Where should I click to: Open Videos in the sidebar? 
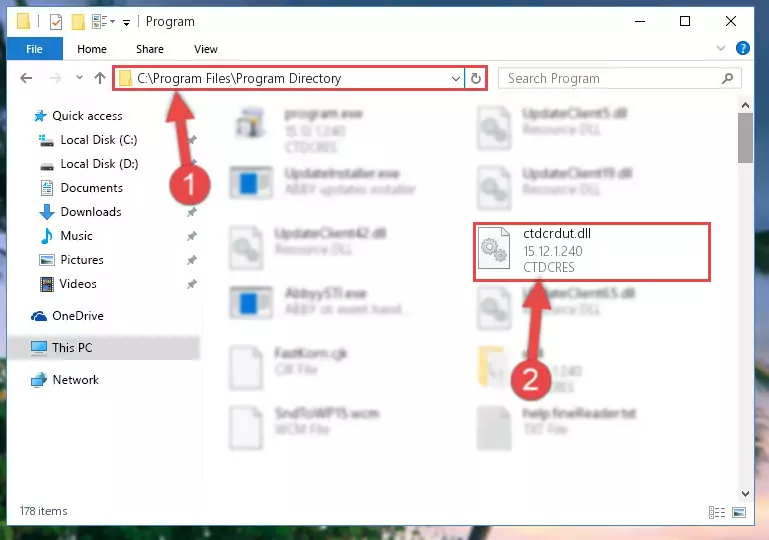77,284
